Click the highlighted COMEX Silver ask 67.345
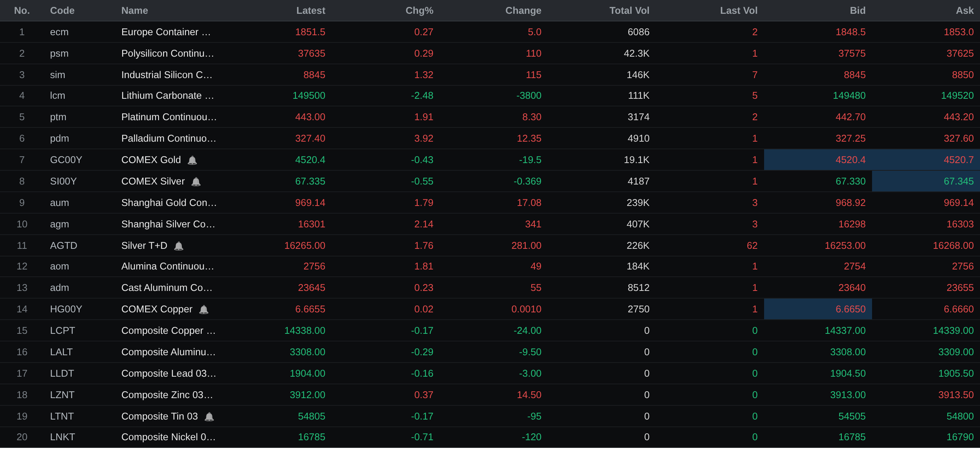The height and width of the screenshot is (454, 980). [926, 181]
